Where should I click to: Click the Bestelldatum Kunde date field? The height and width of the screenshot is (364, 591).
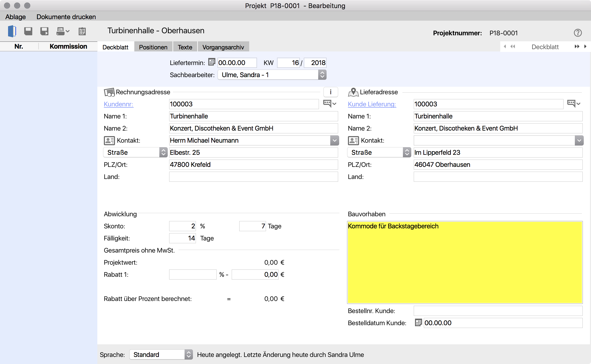(503, 323)
